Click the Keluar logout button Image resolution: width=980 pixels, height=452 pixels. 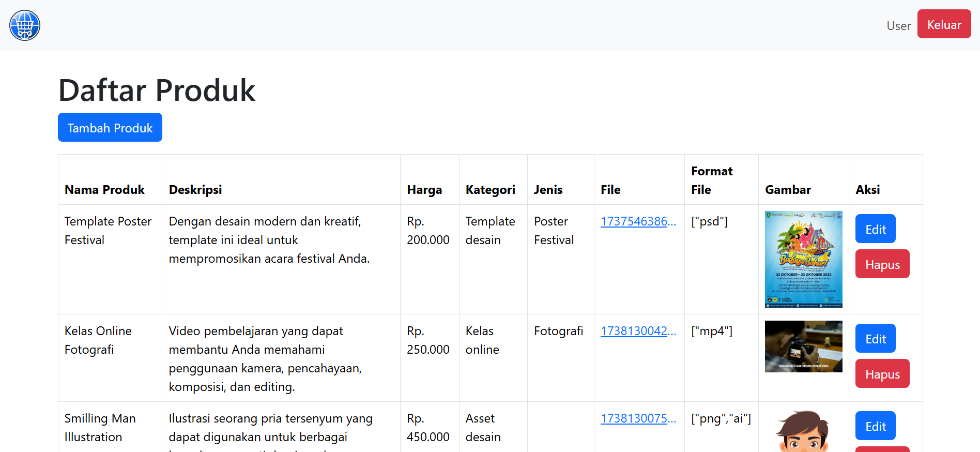click(943, 24)
